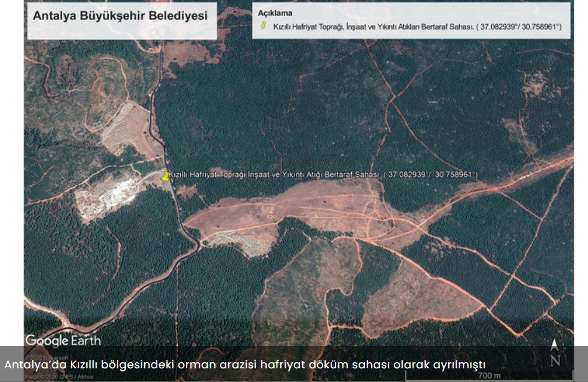This screenshot has width=588, height=382.
Task: Click the 700 m scale bar
Action: [489, 376]
